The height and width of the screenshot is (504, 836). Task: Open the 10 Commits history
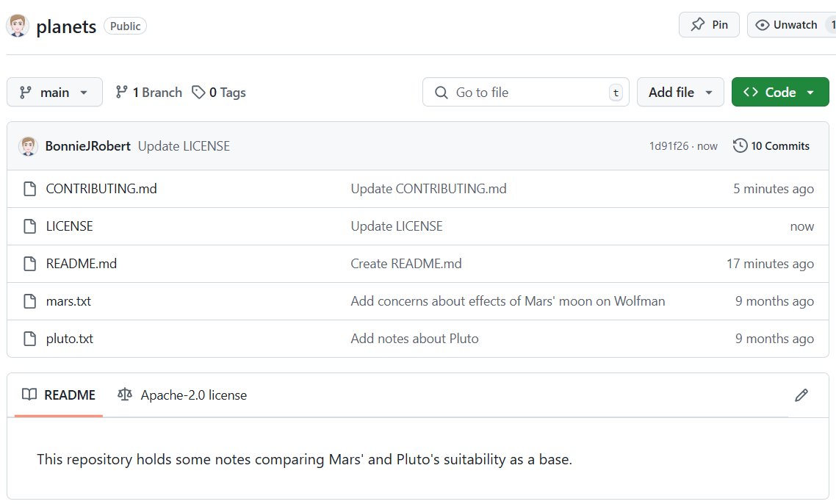point(771,146)
